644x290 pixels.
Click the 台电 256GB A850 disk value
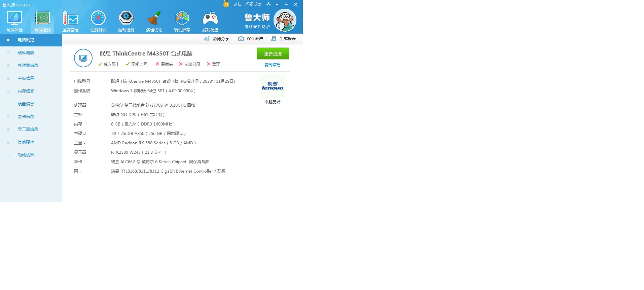coord(148,134)
